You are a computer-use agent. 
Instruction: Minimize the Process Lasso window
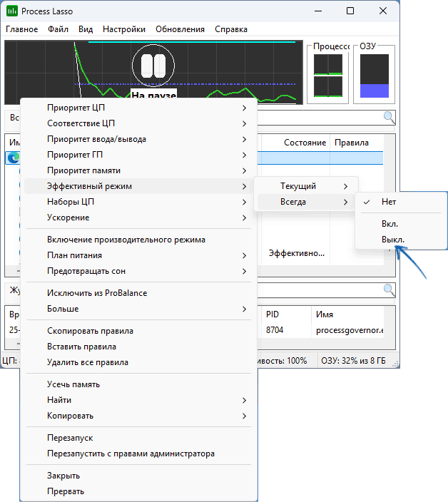pyautogui.click(x=318, y=11)
